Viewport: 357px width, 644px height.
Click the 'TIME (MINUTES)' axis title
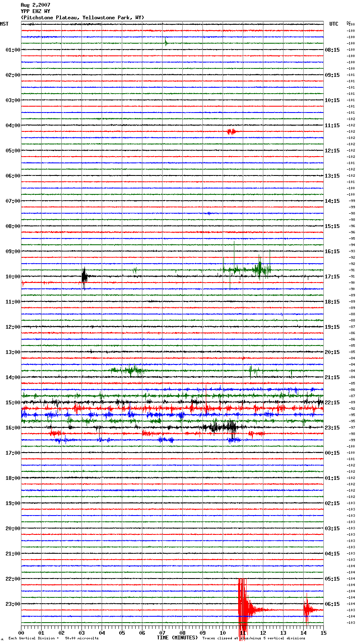[177, 638]
